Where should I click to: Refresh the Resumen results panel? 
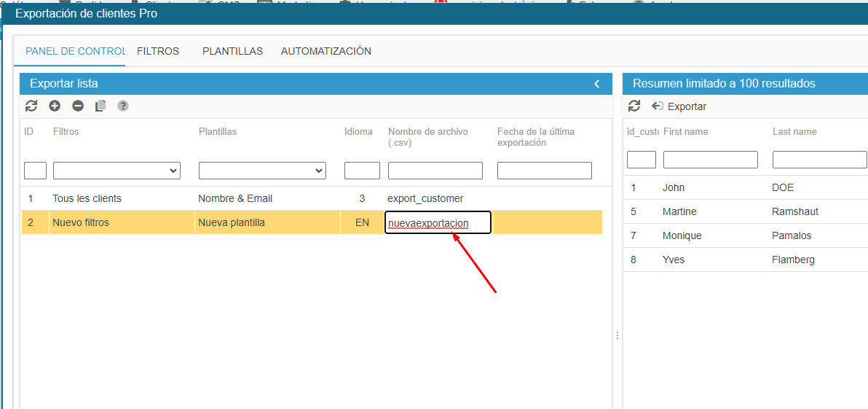pos(634,106)
